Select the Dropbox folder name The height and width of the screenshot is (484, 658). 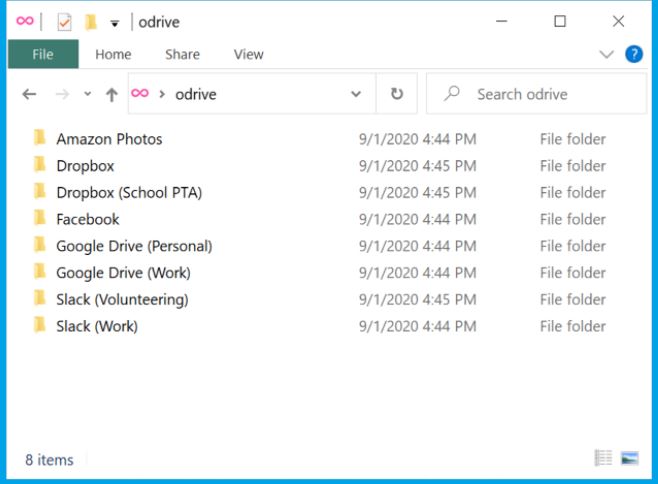(85, 166)
